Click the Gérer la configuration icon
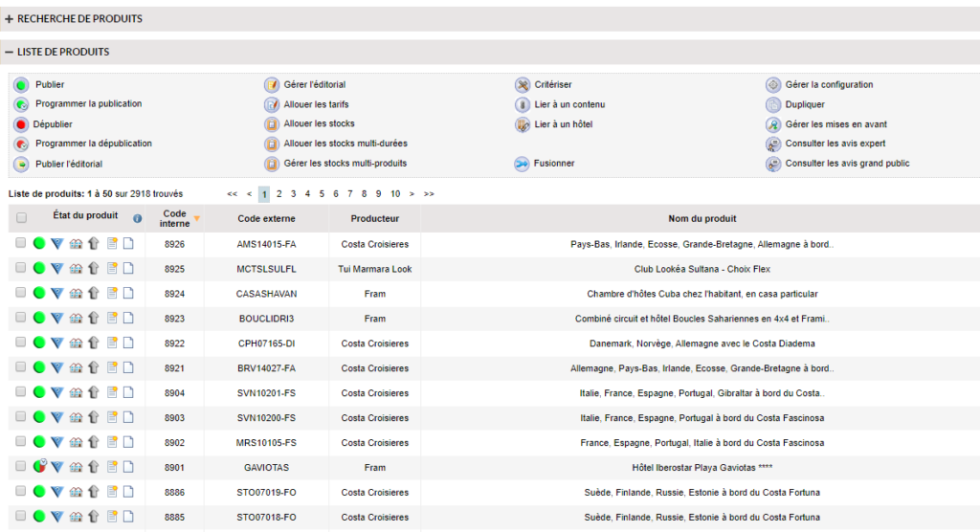The width and height of the screenshot is (980, 532). (x=773, y=85)
